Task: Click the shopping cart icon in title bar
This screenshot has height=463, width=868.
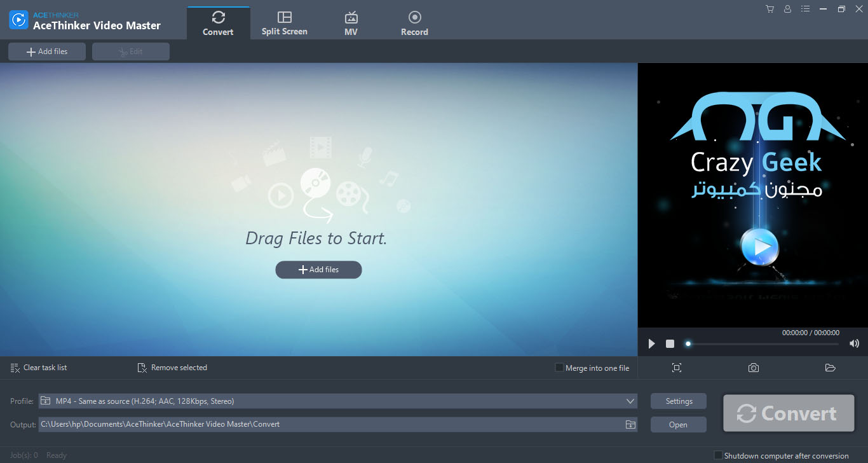Action: (x=770, y=9)
